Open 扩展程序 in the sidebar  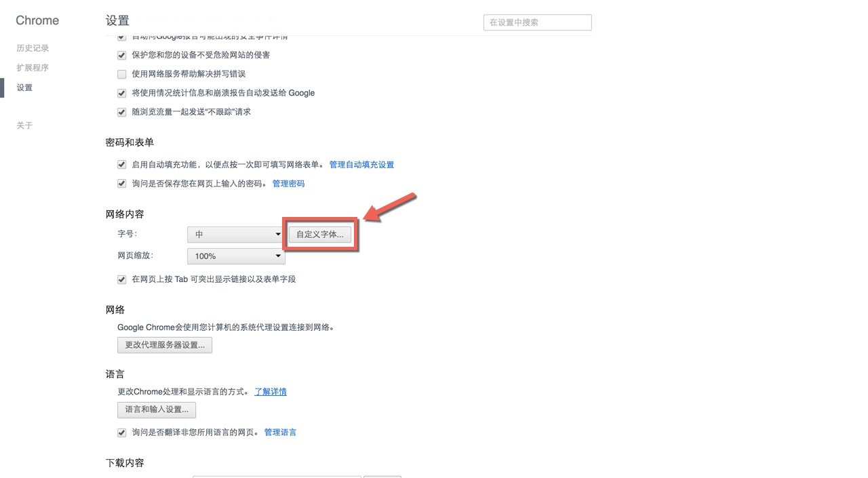(33, 68)
